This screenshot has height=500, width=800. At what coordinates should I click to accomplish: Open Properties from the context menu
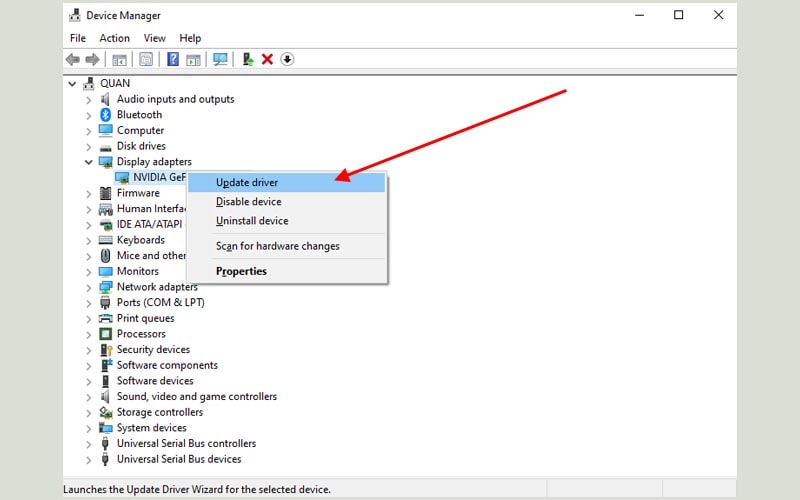coord(241,271)
